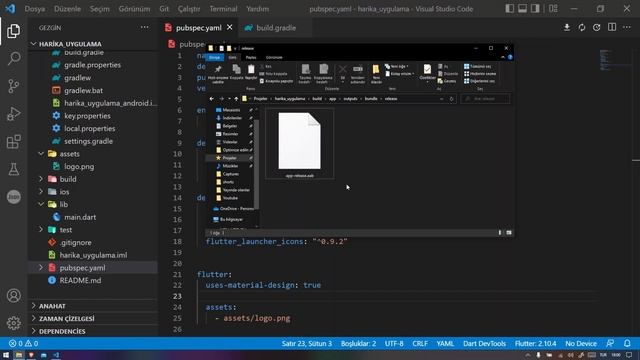Click the circular arrow icon in editor toolbar
This screenshot has width=640, height=360.
[x=596, y=27]
